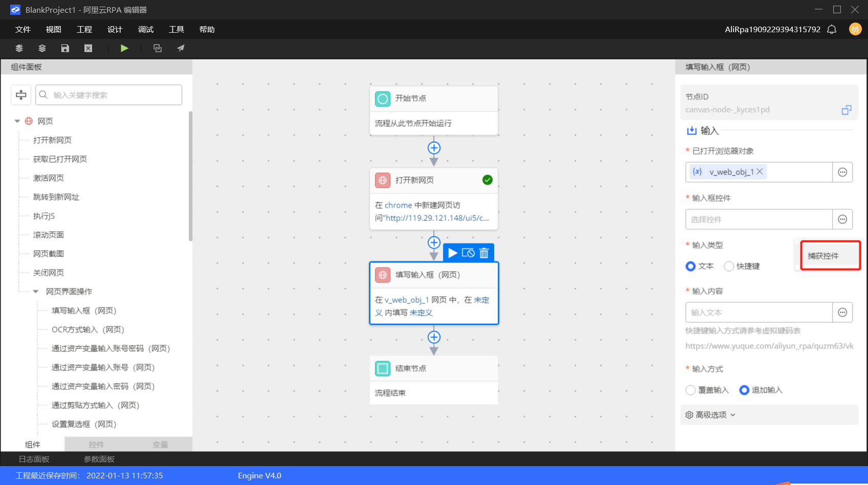Open the 文件 menu
The image size is (868, 485).
[23, 29]
